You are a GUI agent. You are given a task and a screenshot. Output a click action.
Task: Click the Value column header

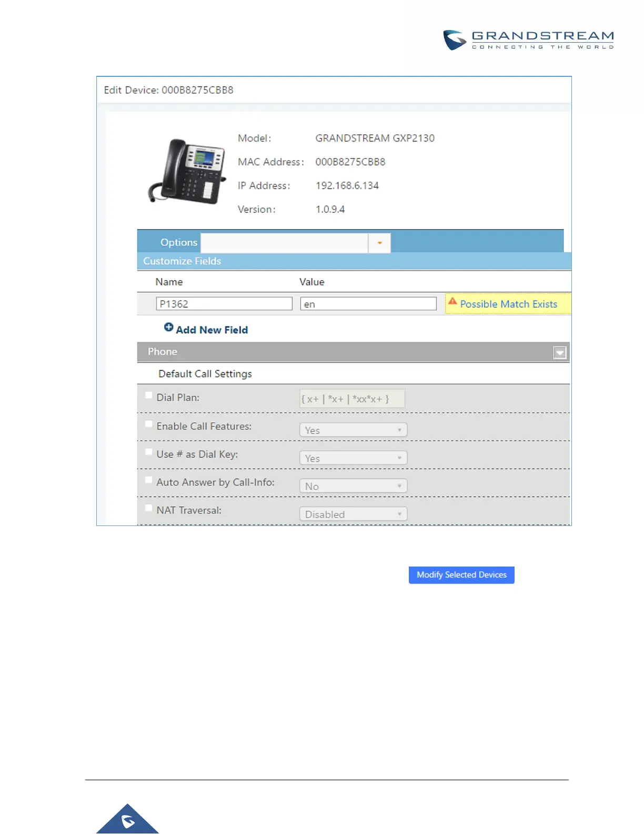click(312, 282)
